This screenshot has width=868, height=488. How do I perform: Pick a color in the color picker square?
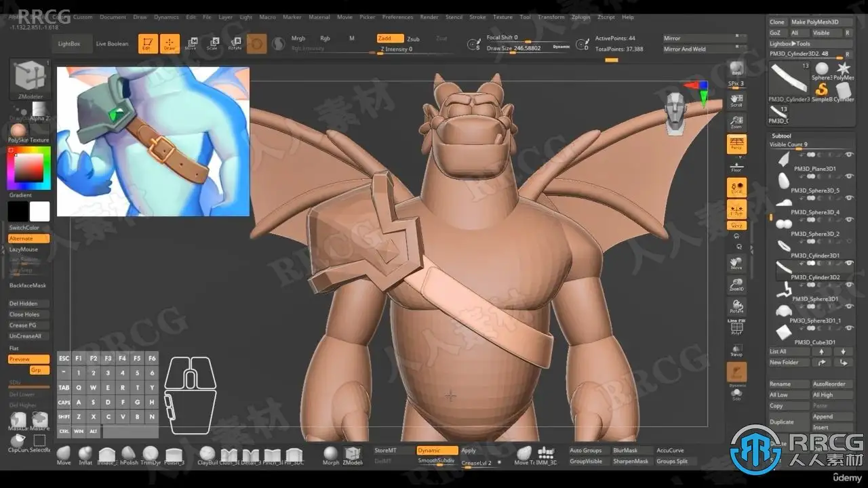pos(29,167)
